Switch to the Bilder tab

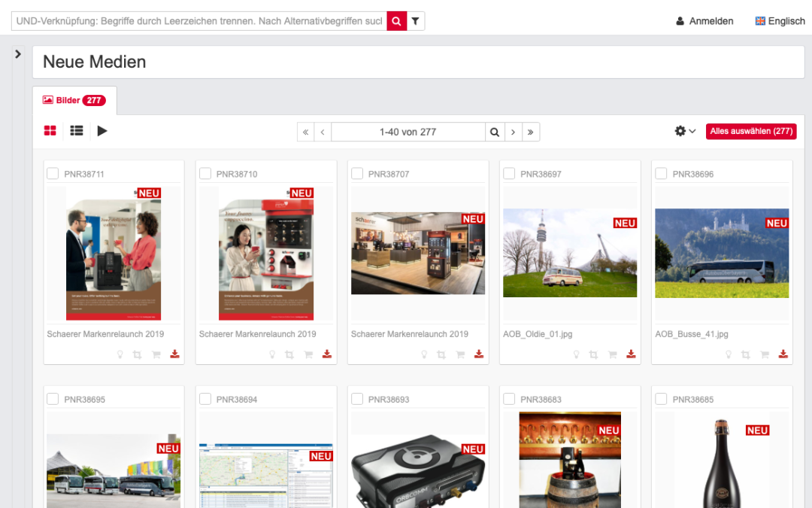coord(66,99)
